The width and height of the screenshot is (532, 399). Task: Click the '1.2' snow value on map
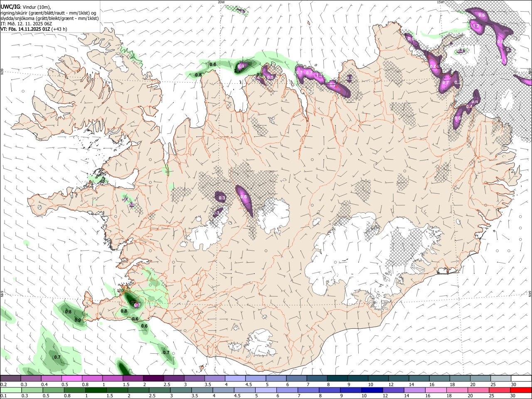[x=476, y=26]
